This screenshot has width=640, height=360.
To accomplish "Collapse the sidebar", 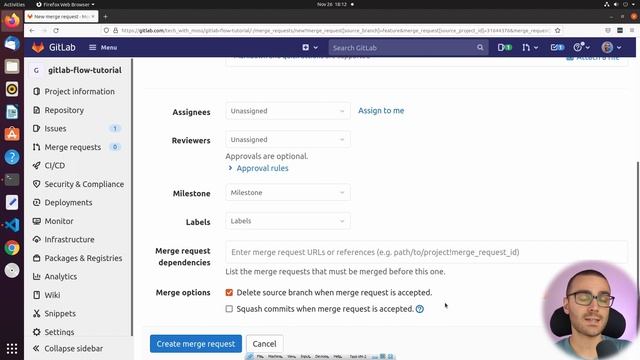I will [68, 349].
